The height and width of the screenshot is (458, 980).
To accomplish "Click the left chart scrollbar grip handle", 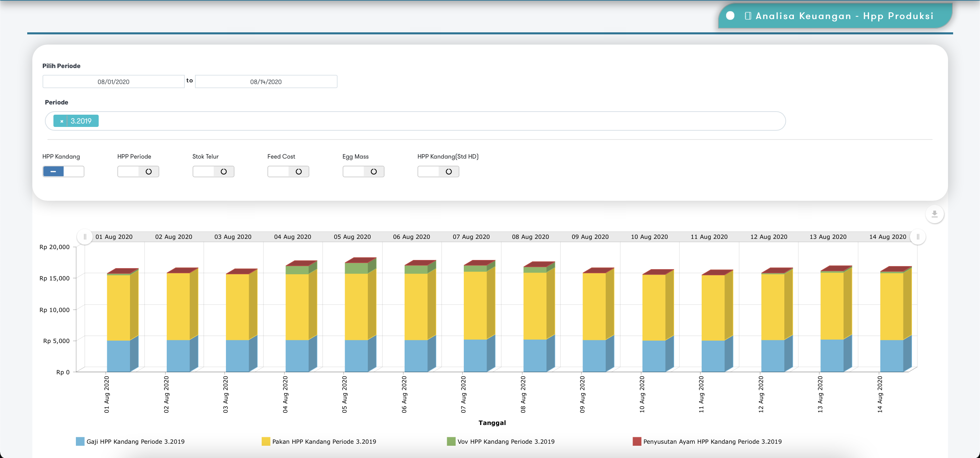I will tap(85, 236).
